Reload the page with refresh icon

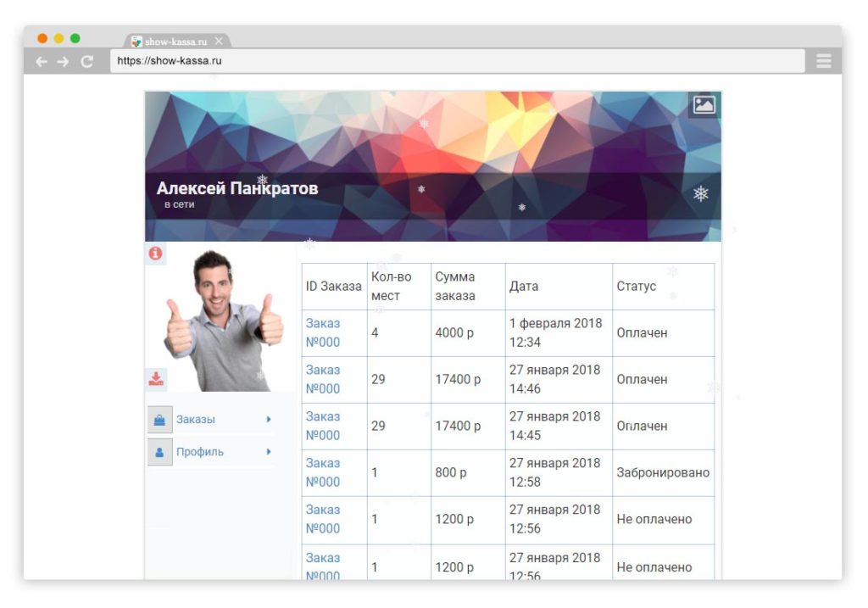pyautogui.click(x=87, y=61)
